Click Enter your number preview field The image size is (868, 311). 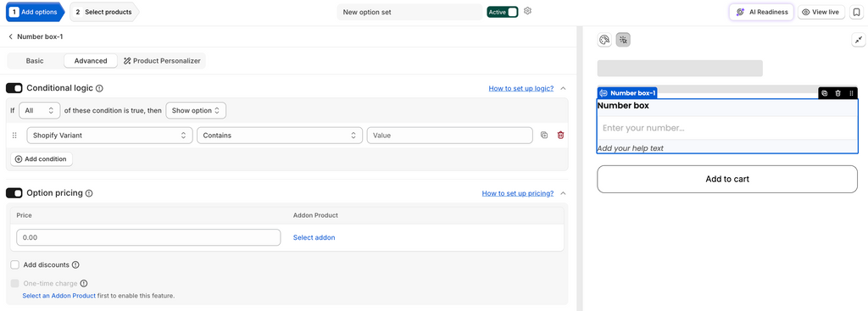click(x=726, y=128)
